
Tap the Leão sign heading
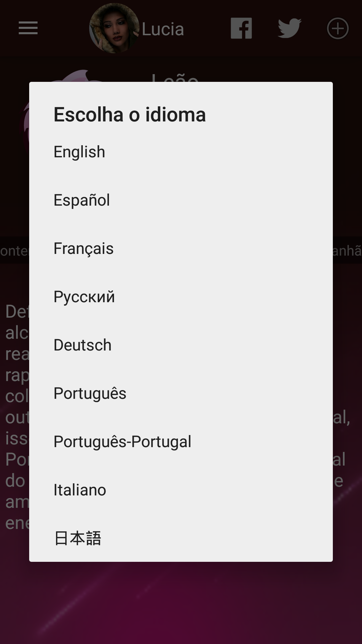(175, 77)
